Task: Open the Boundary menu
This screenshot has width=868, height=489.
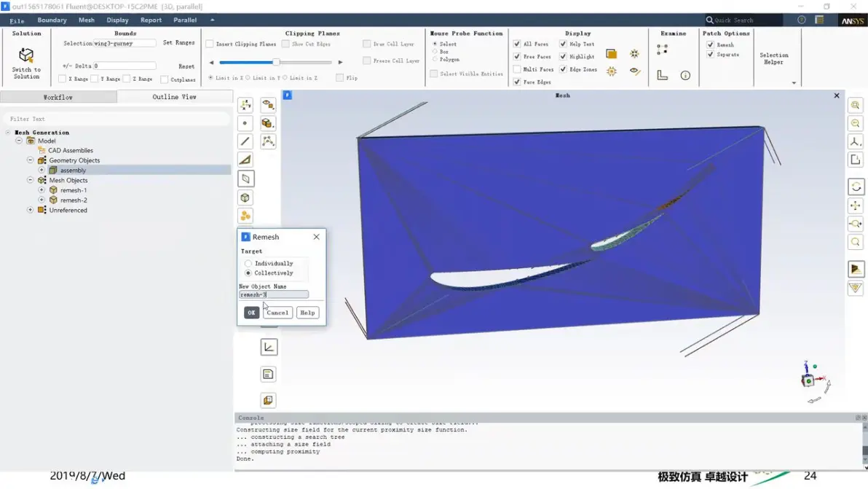Action: coord(52,20)
